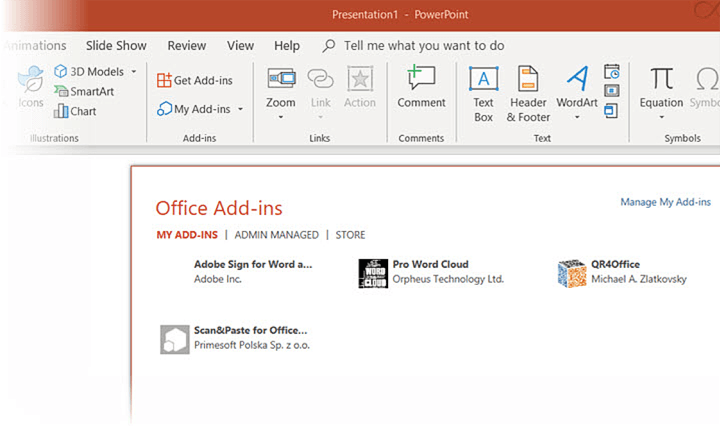Switch to ADMIN MANAGED add-ins tab

pos(276,235)
